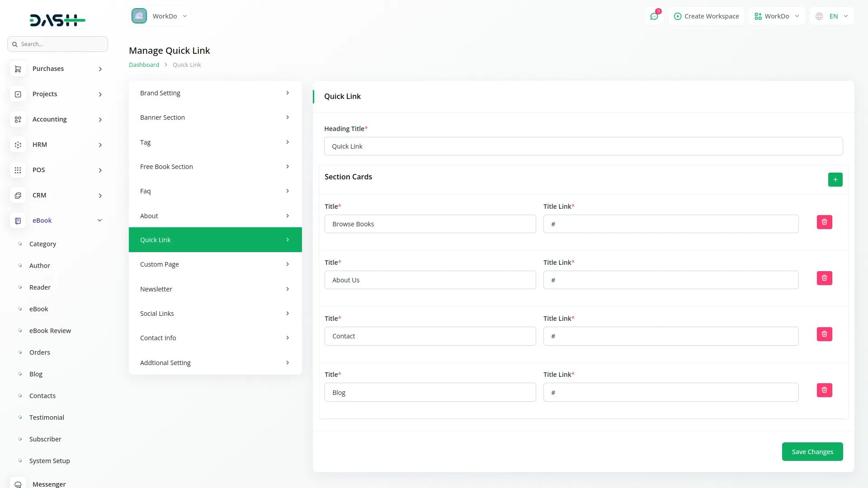Delete the Browse Books card
This screenshot has height=488, width=868.
point(824,222)
